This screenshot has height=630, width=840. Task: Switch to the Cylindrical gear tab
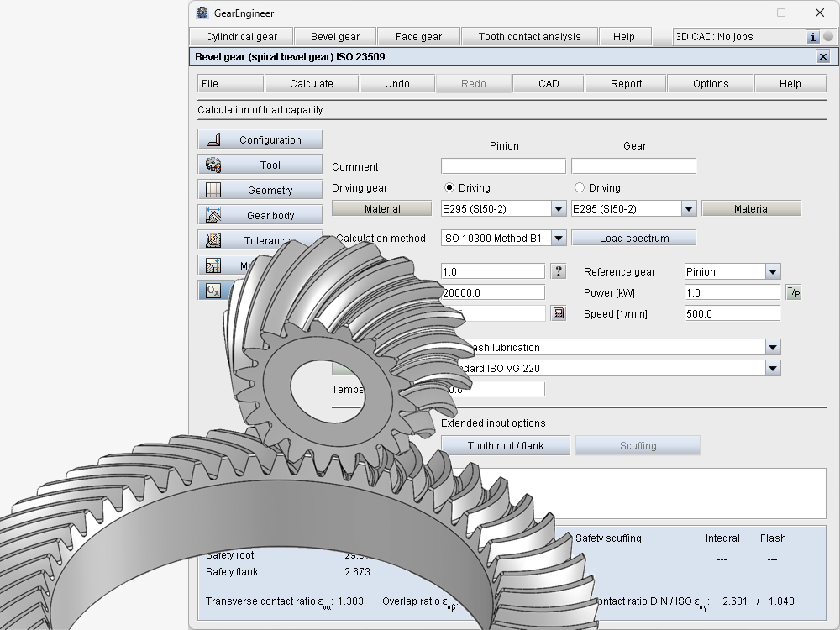[241, 36]
